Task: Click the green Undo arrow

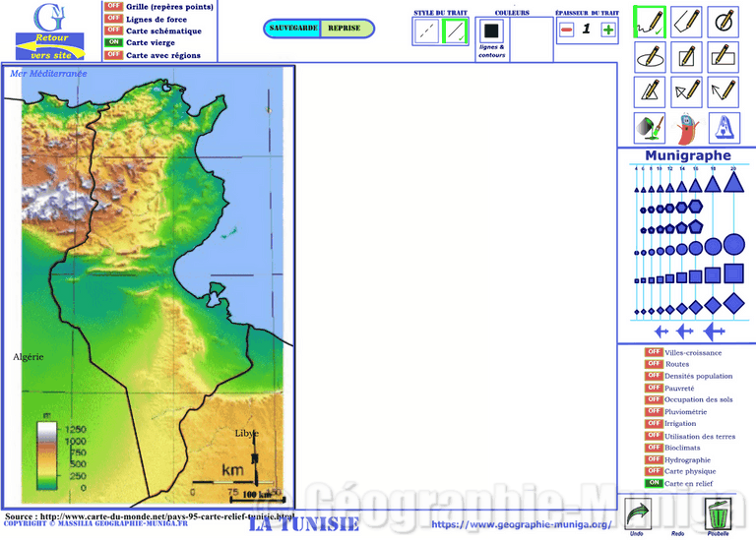Action: point(638,514)
